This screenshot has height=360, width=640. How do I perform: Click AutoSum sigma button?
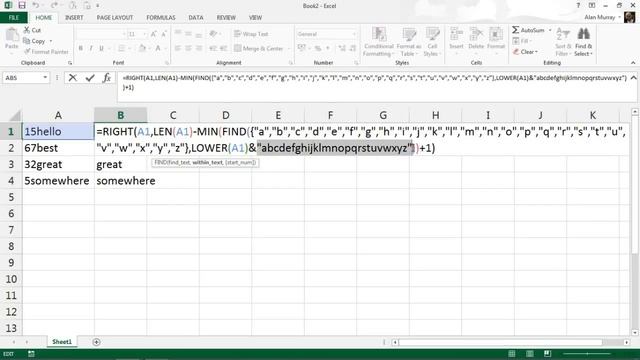point(529,30)
